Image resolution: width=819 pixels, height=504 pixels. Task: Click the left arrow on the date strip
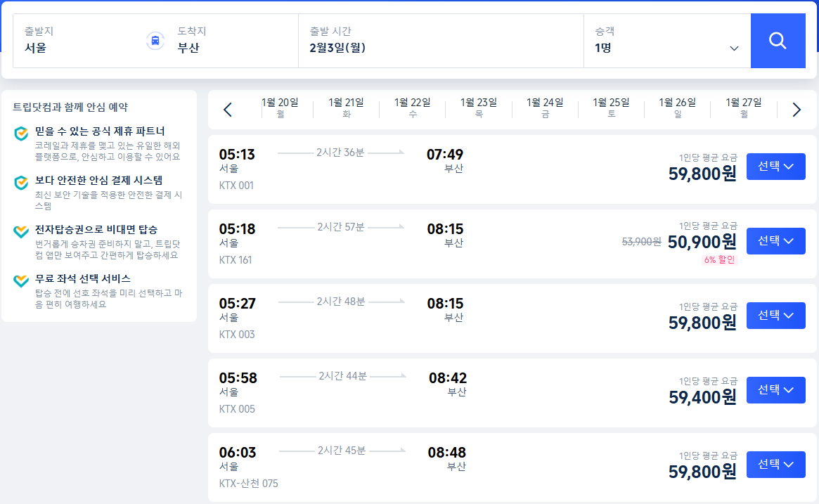coord(226,110)
